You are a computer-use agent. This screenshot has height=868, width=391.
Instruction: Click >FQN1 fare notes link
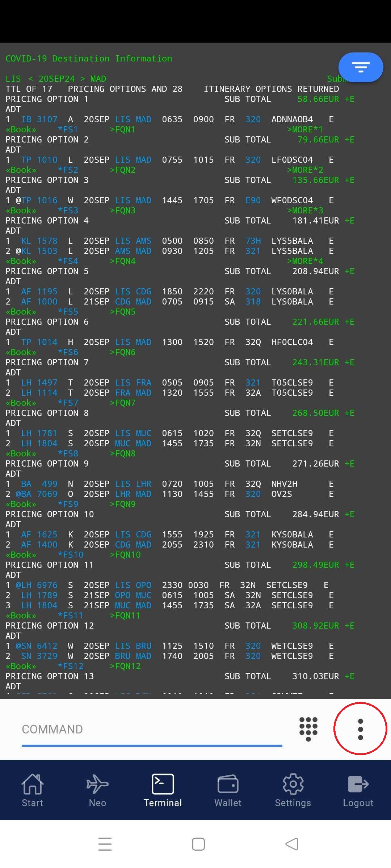click(x=122, y=129)
